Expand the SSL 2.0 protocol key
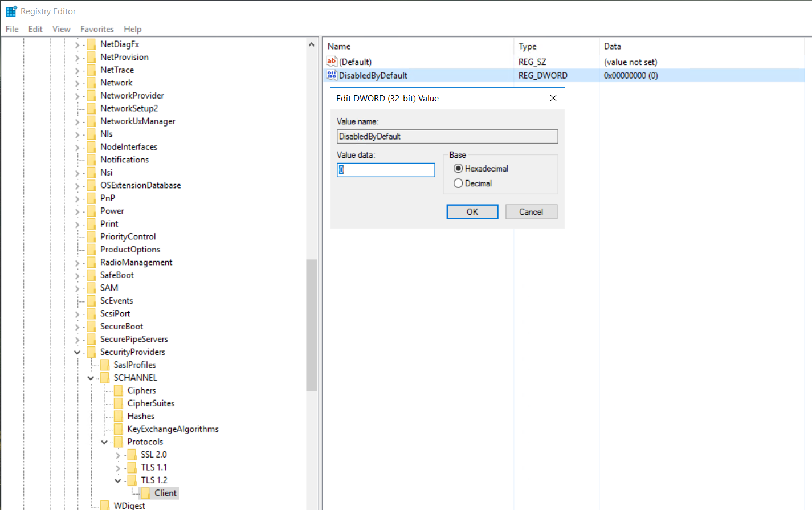The image size is (812, 510). 118,455
